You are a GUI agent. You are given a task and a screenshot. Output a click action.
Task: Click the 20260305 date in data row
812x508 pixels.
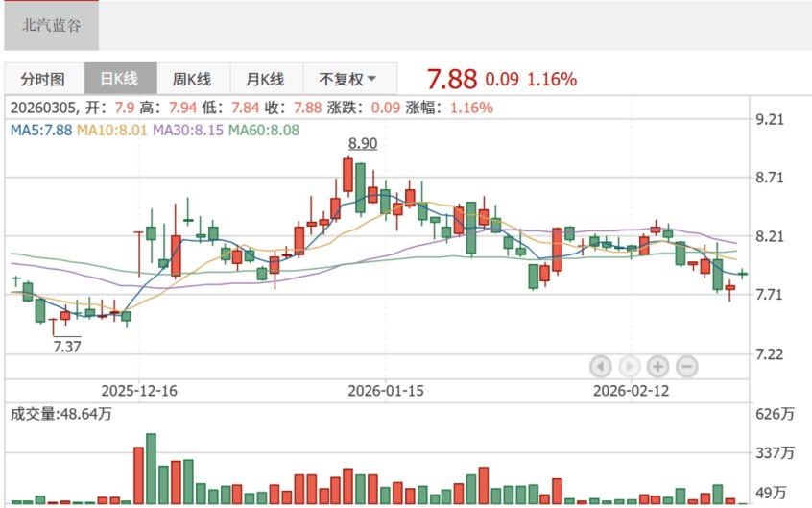coord(43,108)
